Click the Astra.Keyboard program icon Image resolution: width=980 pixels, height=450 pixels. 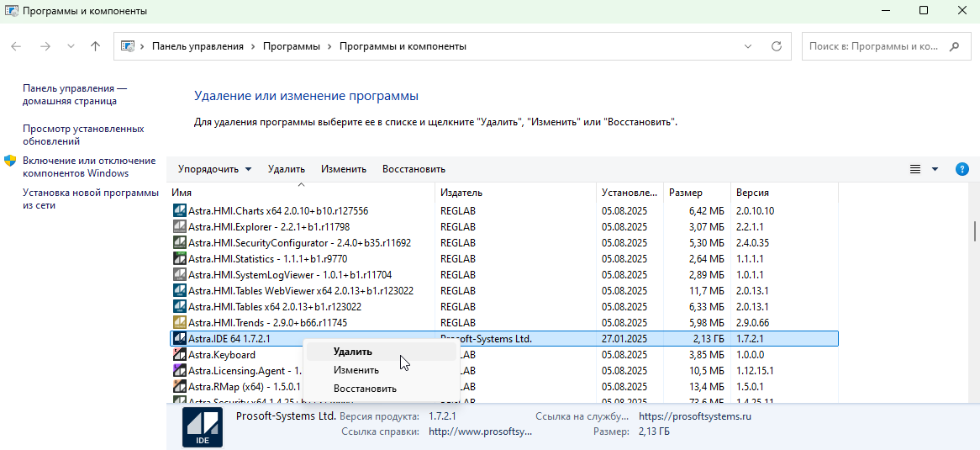(179, 355)
